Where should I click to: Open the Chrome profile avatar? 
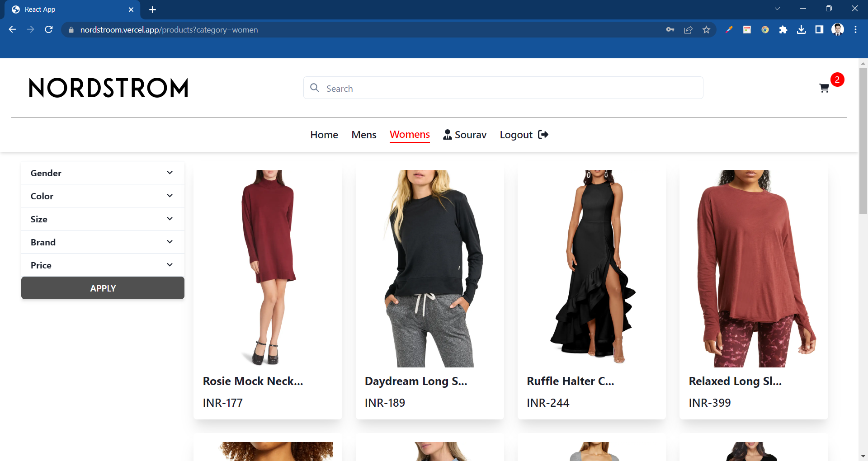click(838, 30)
